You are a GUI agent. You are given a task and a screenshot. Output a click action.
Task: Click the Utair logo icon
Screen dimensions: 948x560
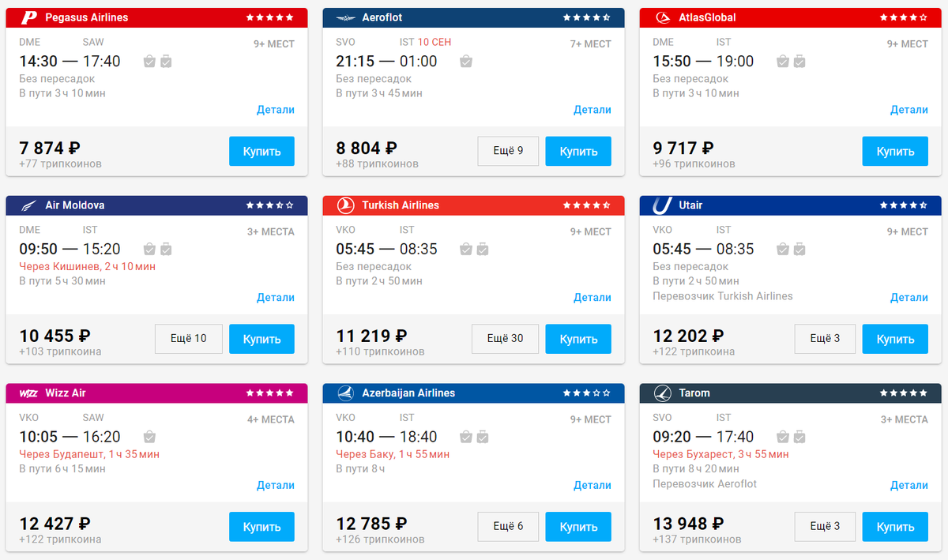(662, 205)
